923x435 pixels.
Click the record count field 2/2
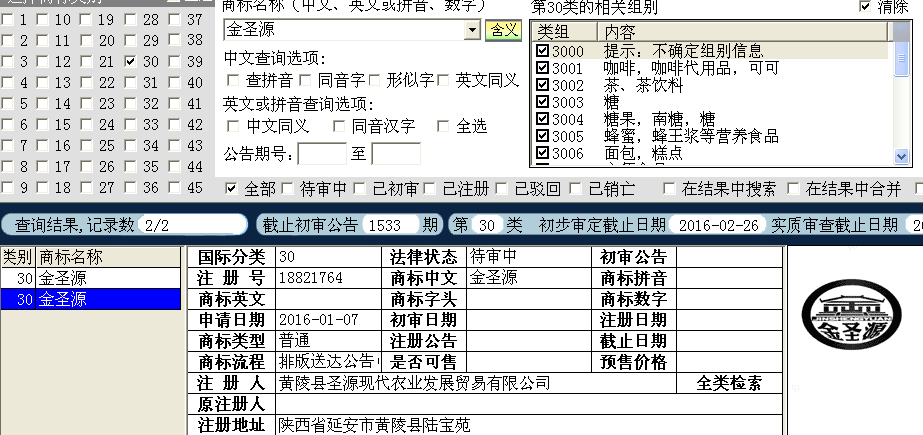tap(191, 225)
